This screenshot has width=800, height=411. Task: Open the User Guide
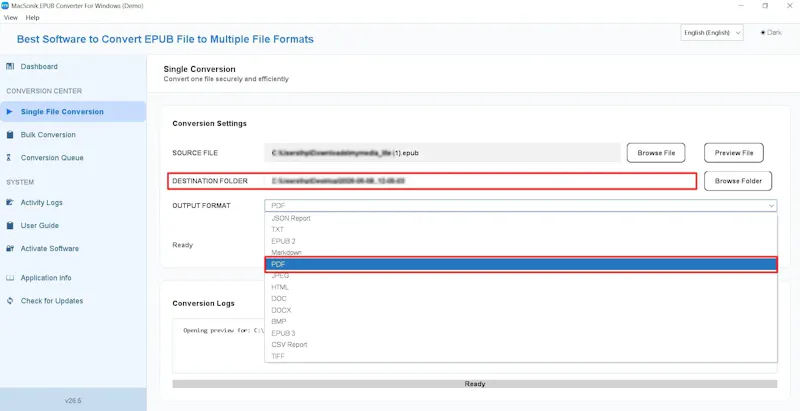(x=39, y=225)
